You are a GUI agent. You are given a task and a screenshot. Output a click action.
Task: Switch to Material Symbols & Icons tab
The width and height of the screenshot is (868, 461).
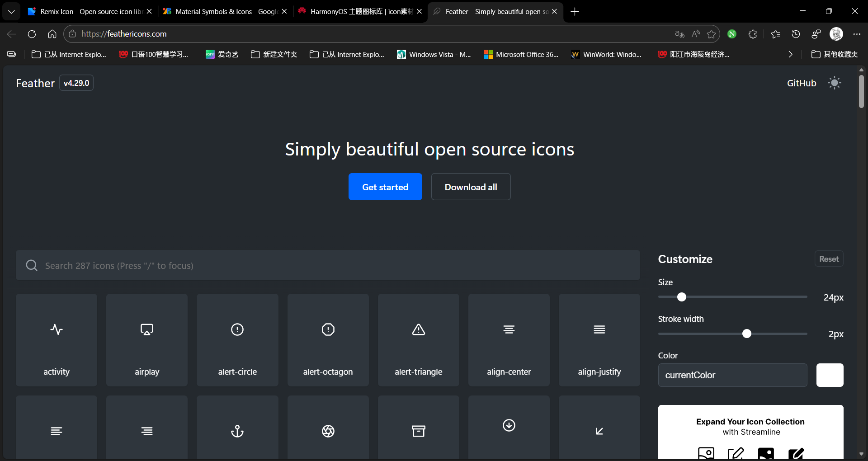[x=224, y=11]
